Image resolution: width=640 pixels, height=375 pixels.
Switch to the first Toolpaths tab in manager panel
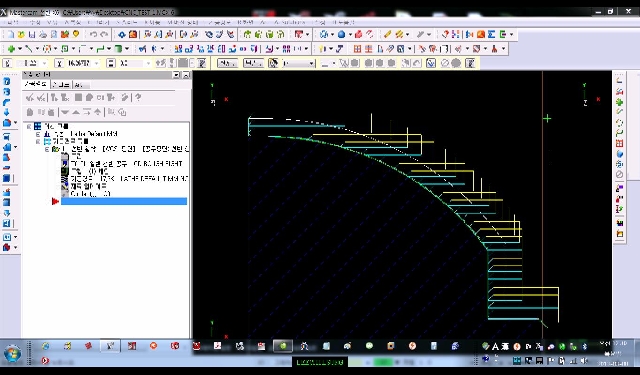[x=36, y=84]
